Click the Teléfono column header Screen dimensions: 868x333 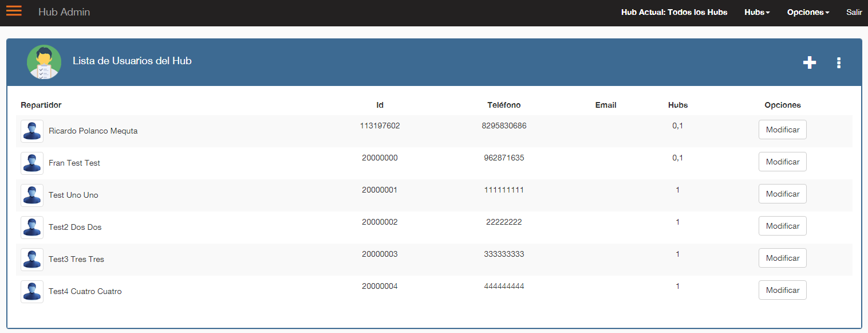tap(504, 105)
